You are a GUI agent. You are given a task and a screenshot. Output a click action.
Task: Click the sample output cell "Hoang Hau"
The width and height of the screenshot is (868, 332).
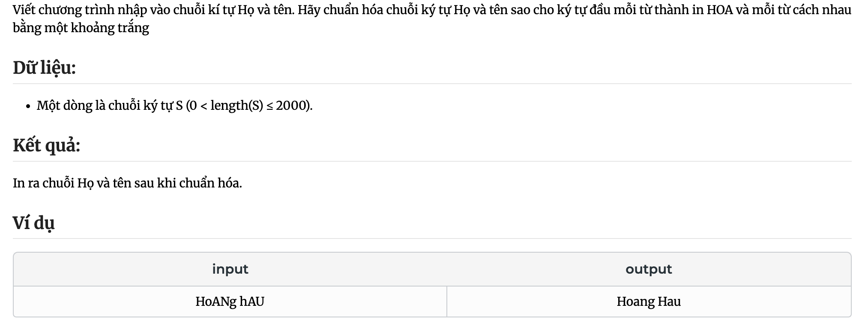tap(649, 302)
